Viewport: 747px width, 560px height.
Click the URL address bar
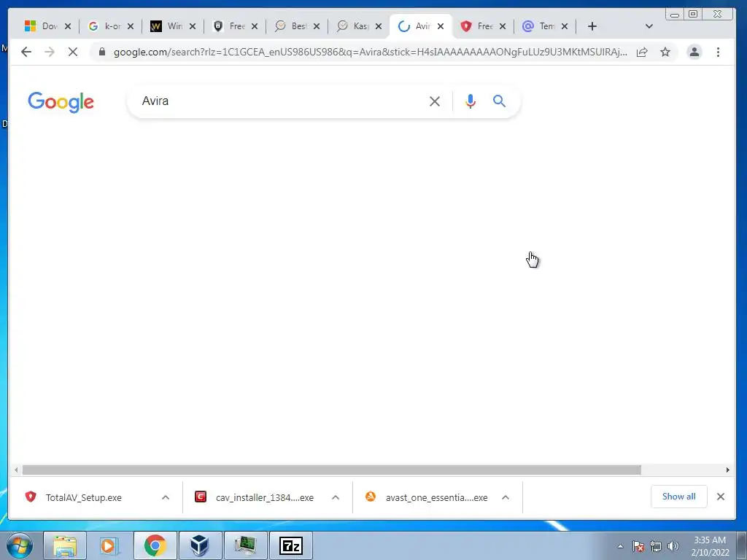[x=370, y=52]
